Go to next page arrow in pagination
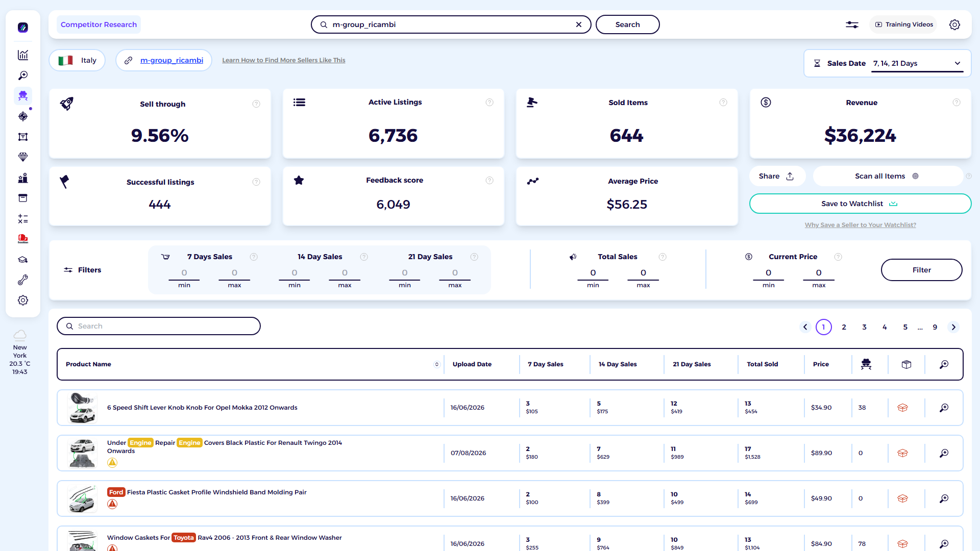The height and width of the screenshot is (551, 980). click(953, 327)
